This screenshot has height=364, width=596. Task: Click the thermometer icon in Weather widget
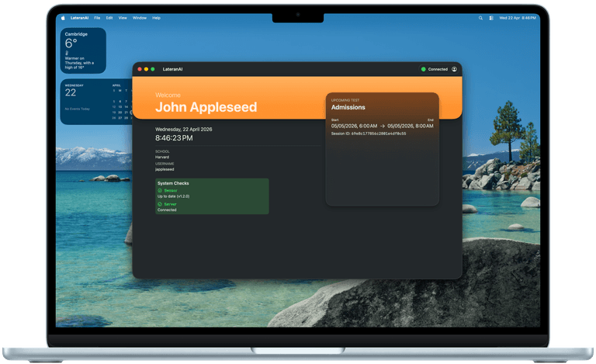tap(67, 53)
